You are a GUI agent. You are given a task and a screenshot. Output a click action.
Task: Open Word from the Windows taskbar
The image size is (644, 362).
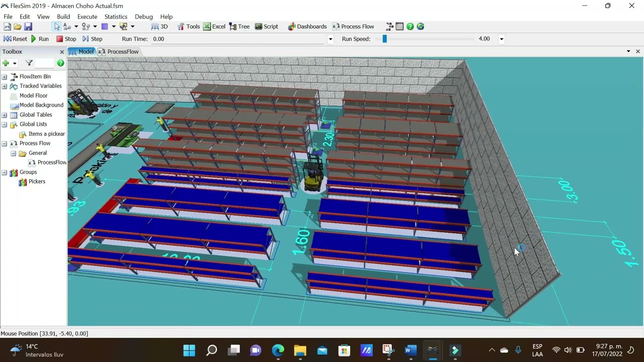coord(411,350)
